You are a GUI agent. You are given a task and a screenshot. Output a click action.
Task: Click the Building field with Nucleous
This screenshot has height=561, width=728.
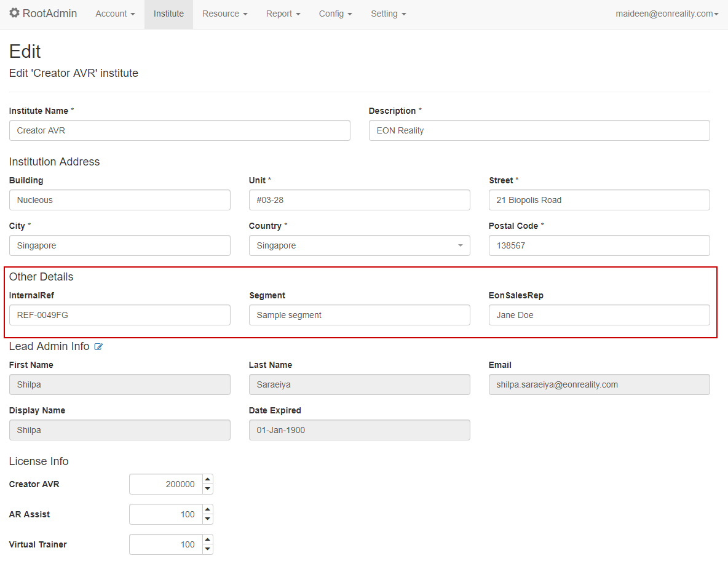120,200
